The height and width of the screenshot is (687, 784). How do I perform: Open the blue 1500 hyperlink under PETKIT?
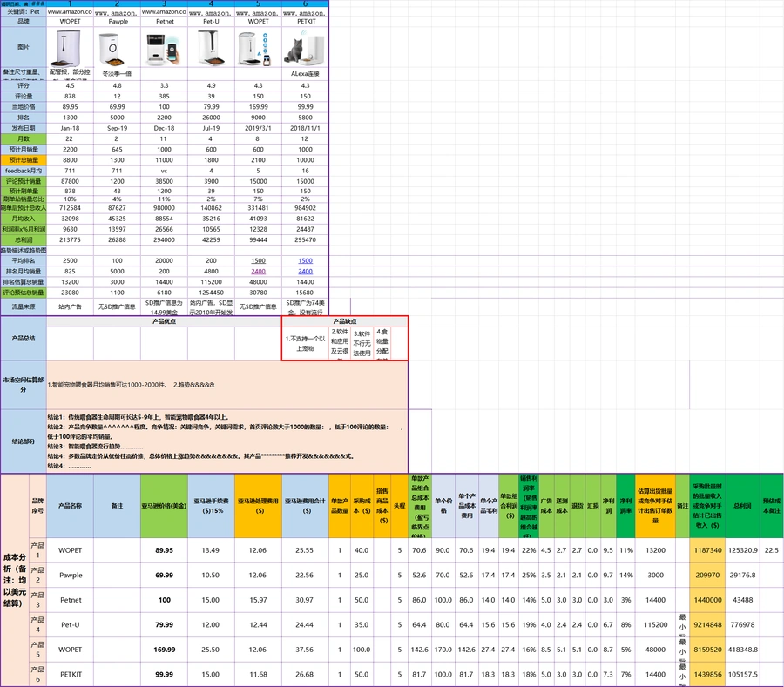coord(306,261)
